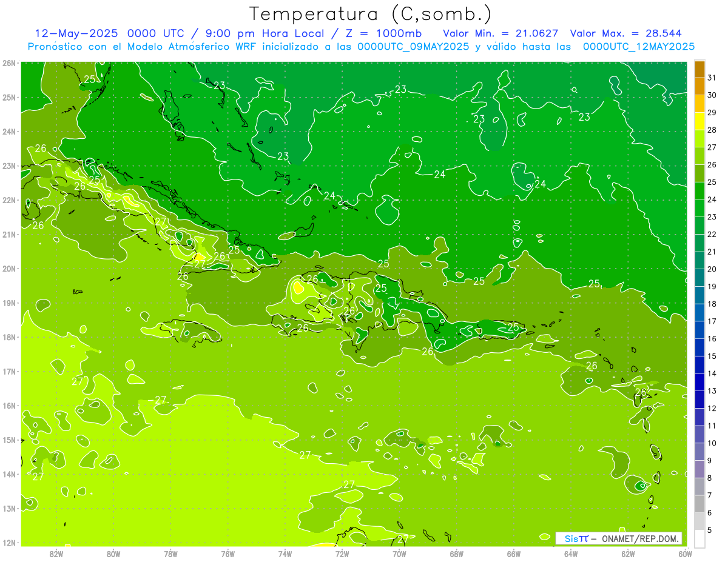Click the 72W longitude axis label
728x562 pixels.
tap(342, 553)
